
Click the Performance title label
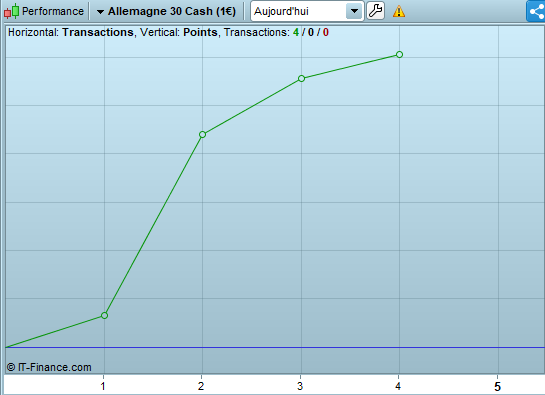[53, 11]
